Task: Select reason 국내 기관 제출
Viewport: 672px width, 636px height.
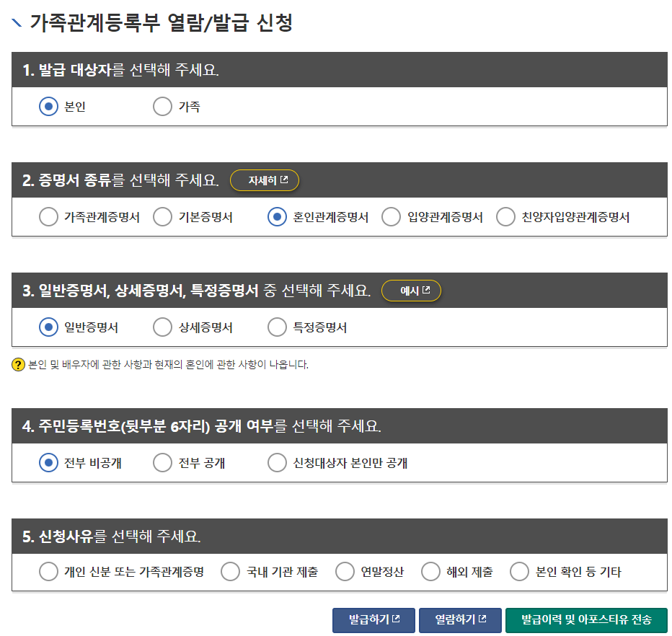Action: tap(231, 572)
